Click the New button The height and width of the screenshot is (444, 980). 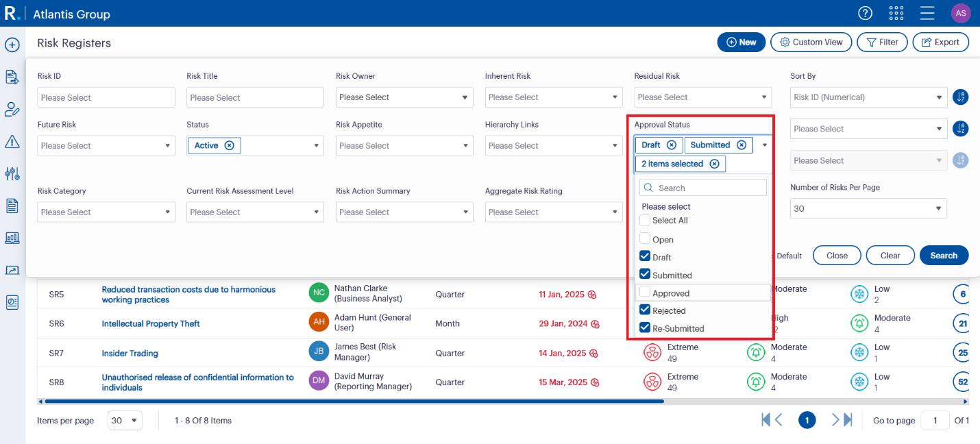click(741, 42)
